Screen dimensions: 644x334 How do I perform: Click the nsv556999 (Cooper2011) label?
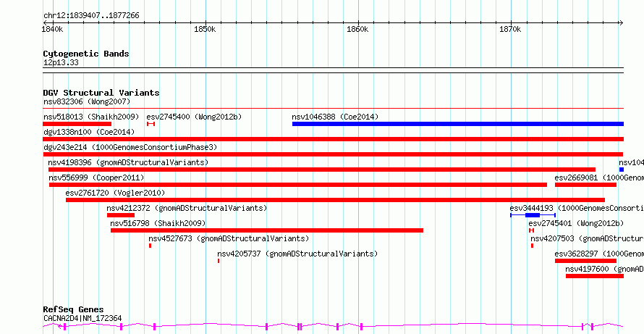click(96, 178)
